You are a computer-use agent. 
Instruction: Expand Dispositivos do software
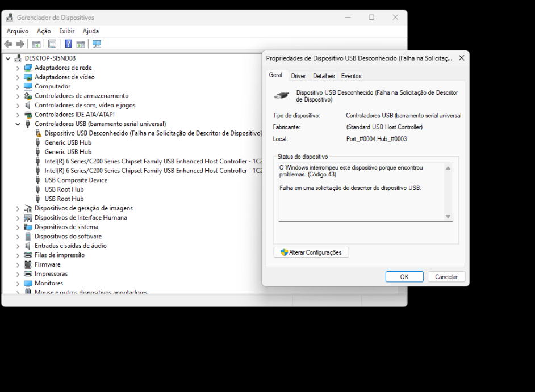pos(18,237)
